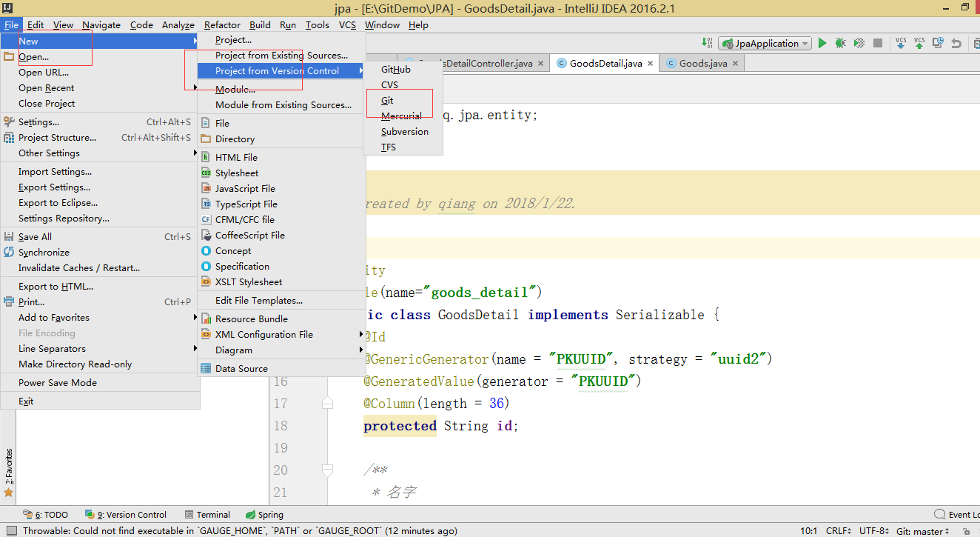980x537 pixels.
Task: Expand XML Configuration File submenu
Action: 281,335
